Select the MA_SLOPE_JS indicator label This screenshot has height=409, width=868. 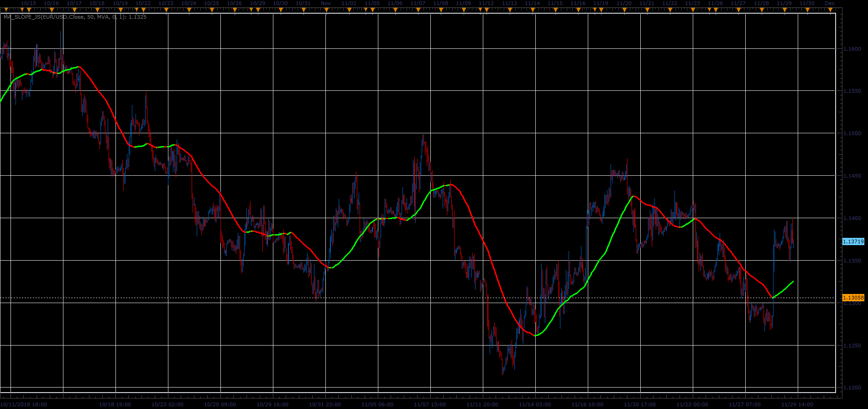(x=75, y=17)
